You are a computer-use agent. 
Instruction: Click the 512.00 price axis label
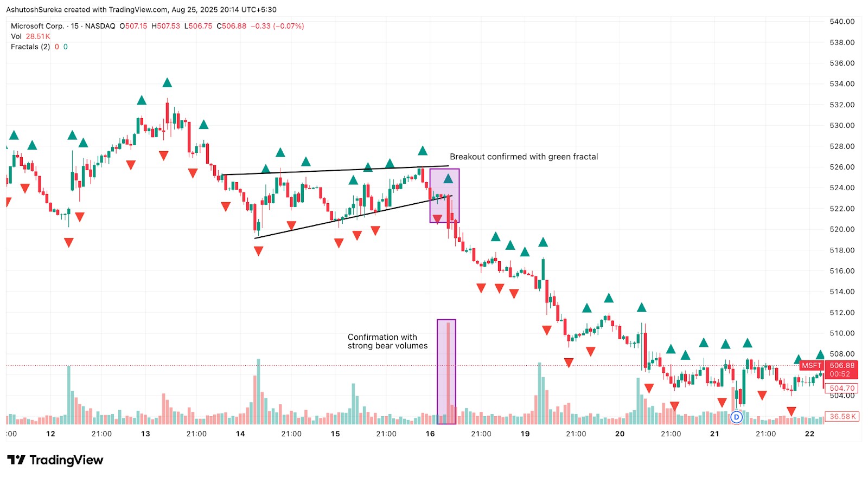point(842,313)
